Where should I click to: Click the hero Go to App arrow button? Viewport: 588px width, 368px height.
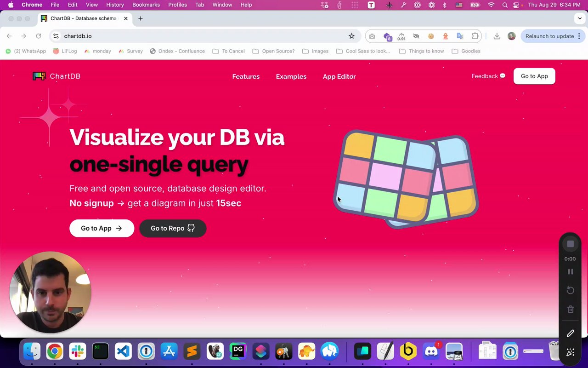pos(102,228)
